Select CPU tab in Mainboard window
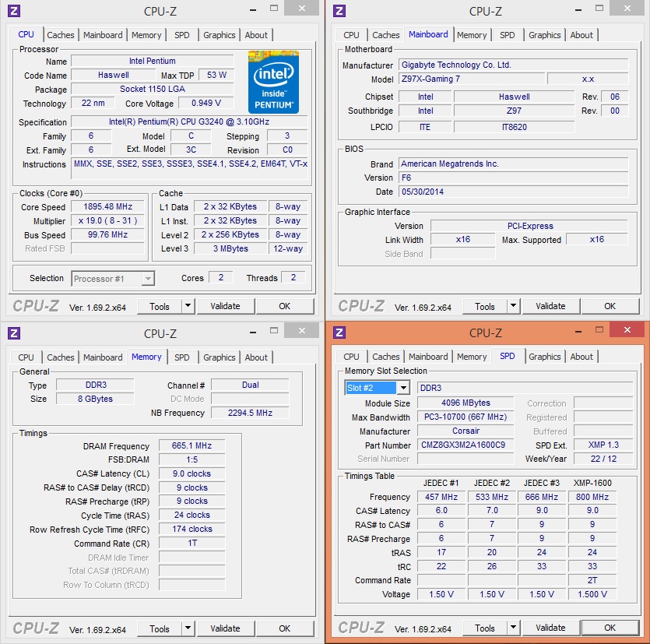This screenshot has height=644, width=650. coord(351,35)
